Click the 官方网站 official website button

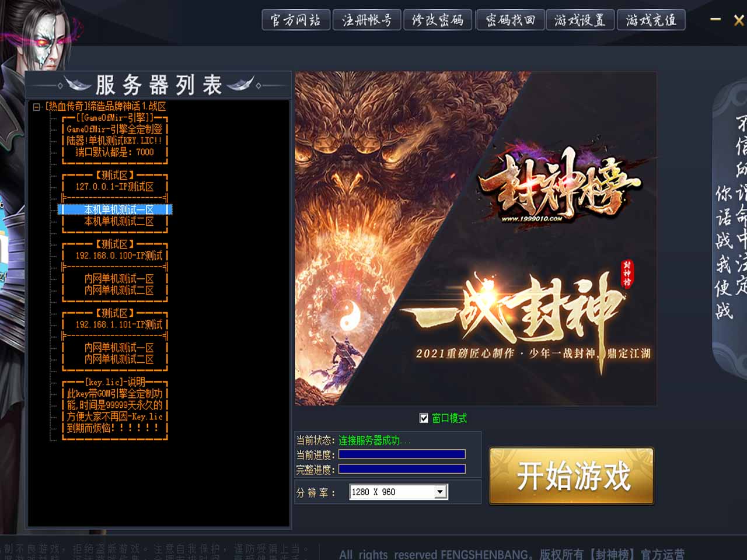(296, 20)
